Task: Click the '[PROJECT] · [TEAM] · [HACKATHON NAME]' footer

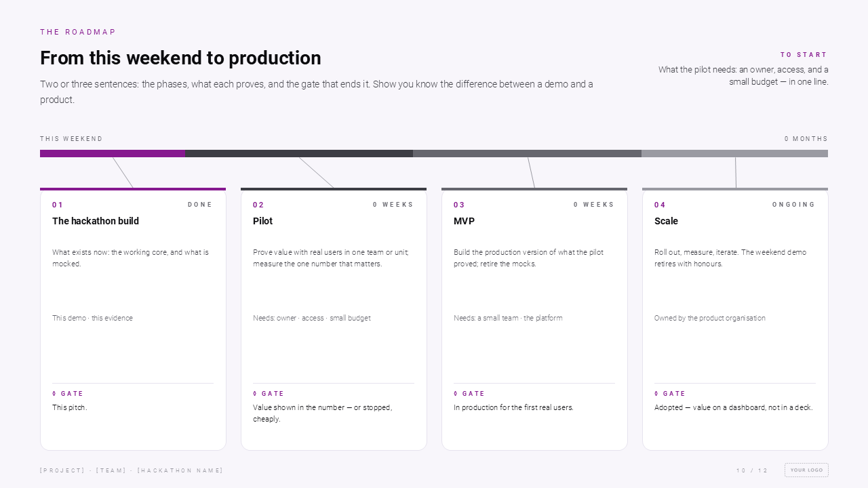Action: (x=132, y=470)
